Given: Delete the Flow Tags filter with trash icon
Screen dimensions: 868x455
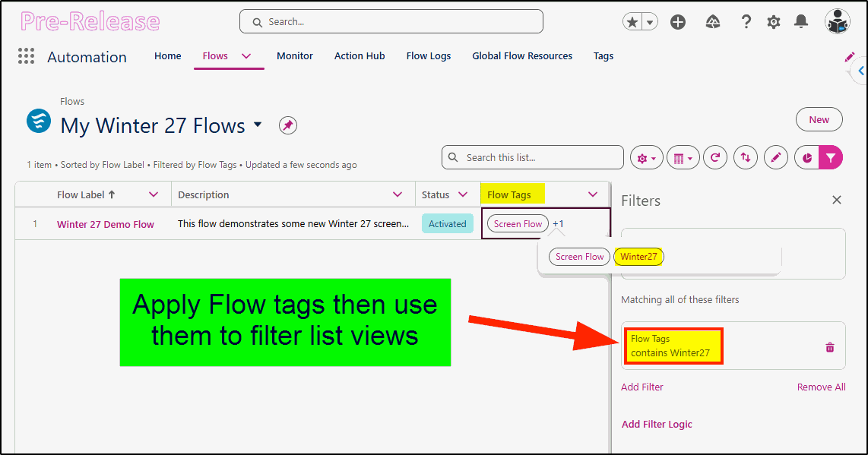Looking at the screenshot, I should pos(830,348).
